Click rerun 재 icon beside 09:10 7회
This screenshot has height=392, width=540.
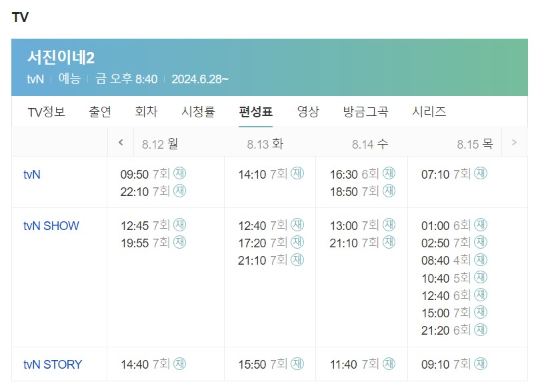(481, 363)
